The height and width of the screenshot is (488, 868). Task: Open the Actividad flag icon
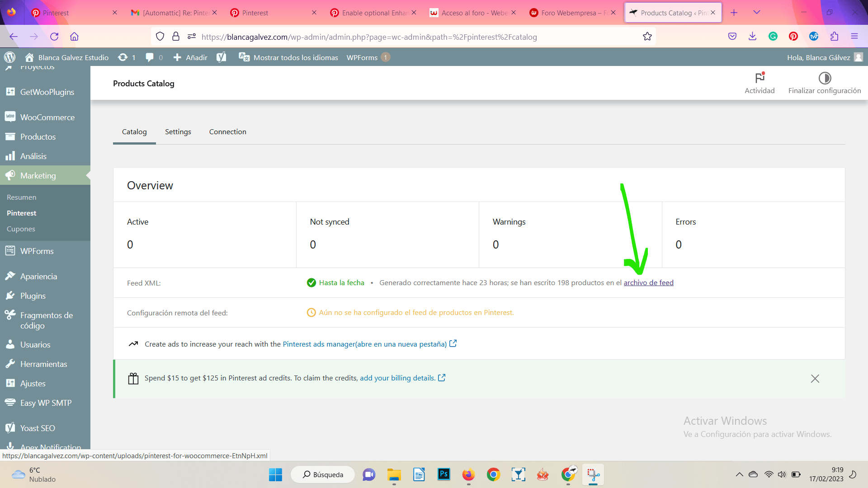(x=759, y=78)
